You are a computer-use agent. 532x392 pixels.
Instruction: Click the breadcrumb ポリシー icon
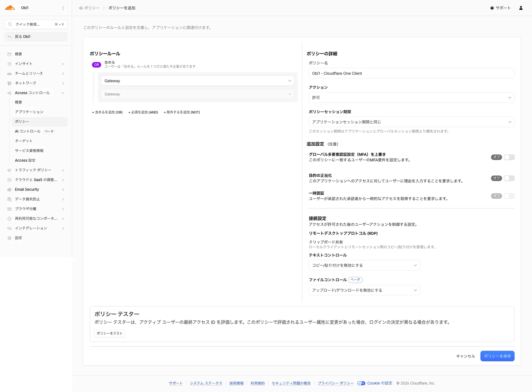81,8
